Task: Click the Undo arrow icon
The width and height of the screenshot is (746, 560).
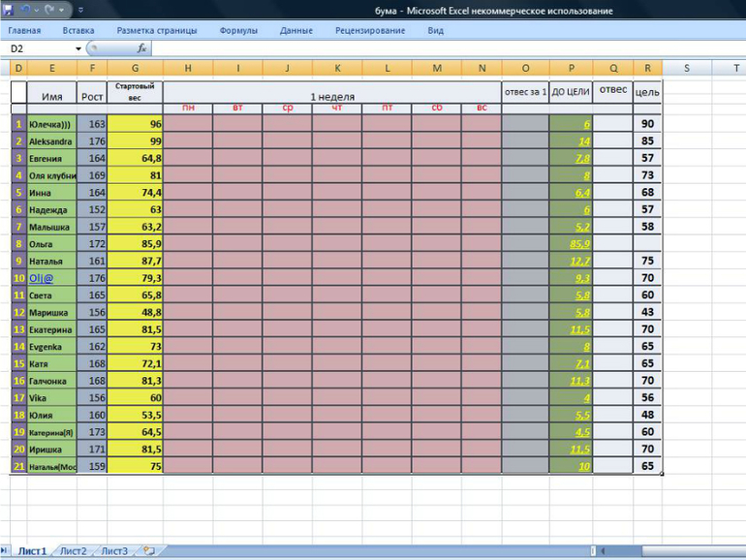Action: [x=26, y=10]
